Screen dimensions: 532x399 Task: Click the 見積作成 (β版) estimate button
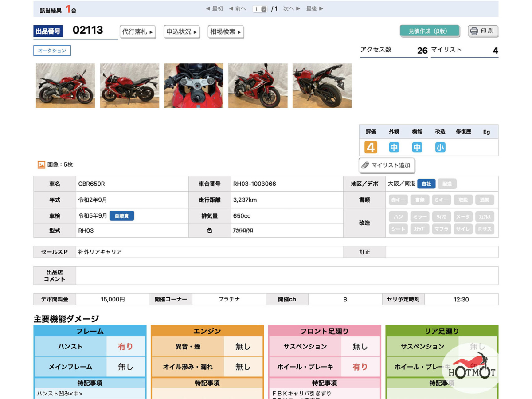[430, 31]
